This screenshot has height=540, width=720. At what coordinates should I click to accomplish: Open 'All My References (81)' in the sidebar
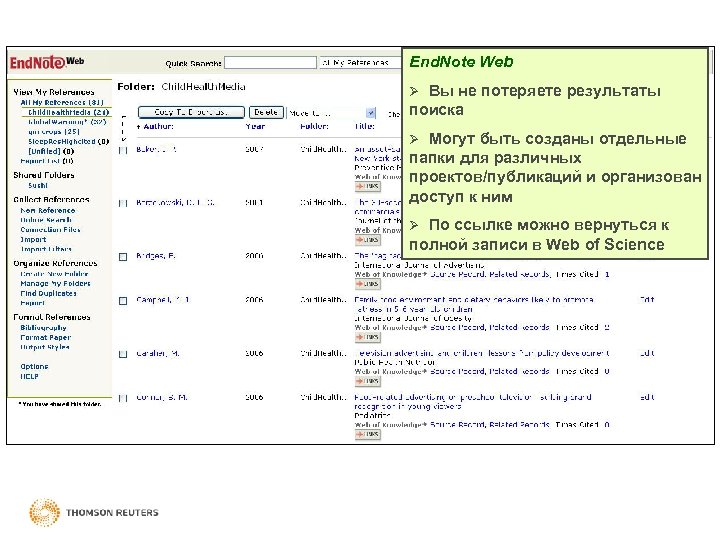click(x=62, y=102)
